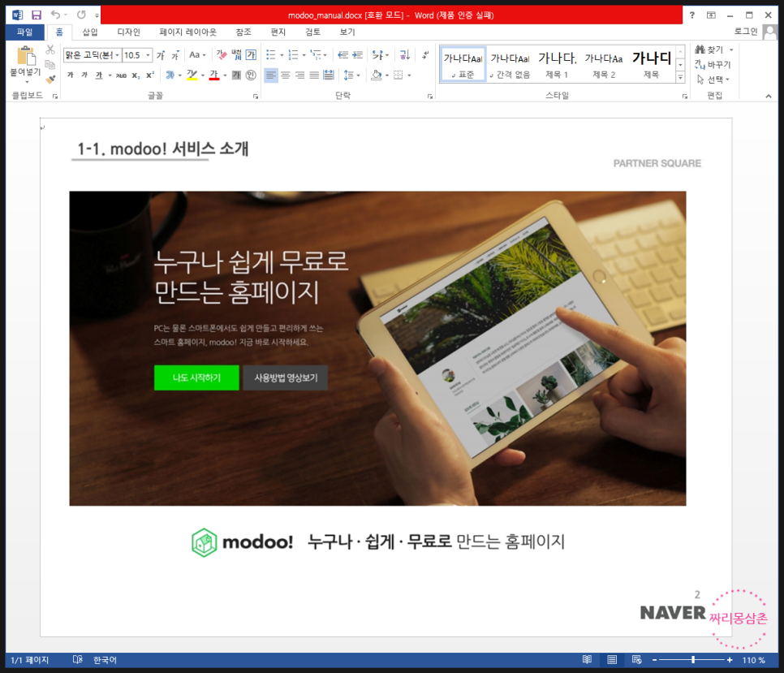Align text right
Viewport: 784px width, 673px height.
[x=299, y=75]
